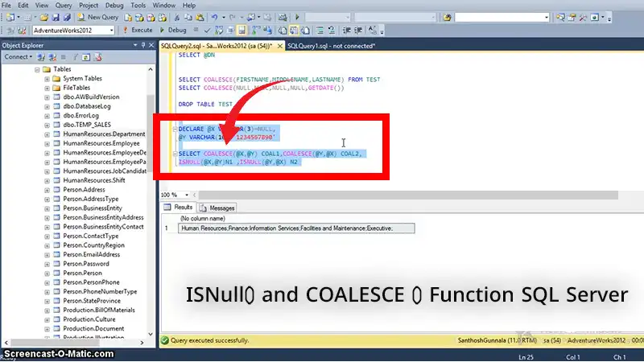Screen dimensions: 644x362
Task: Collapse the Tables folder node
Action: click(37, 69)
